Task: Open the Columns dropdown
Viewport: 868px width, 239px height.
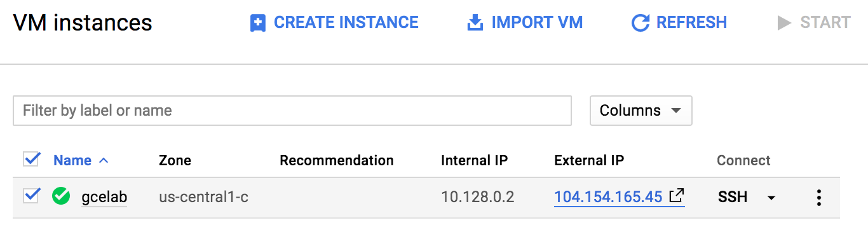Action: 641,111
